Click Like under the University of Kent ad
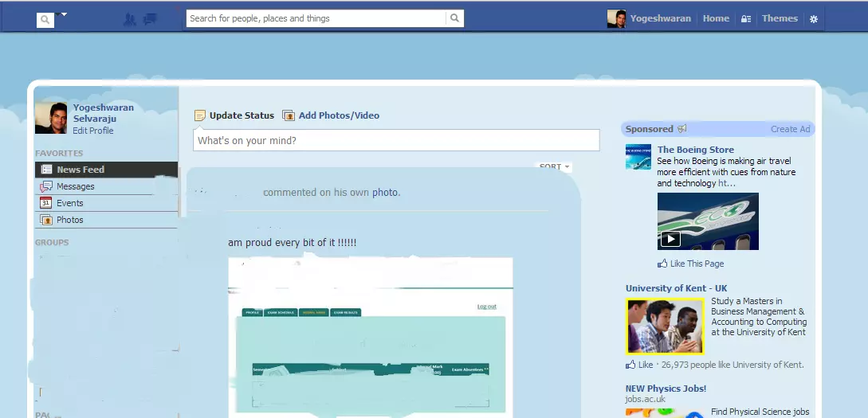This screenshot has width=868, height=418. click(646, 365)
